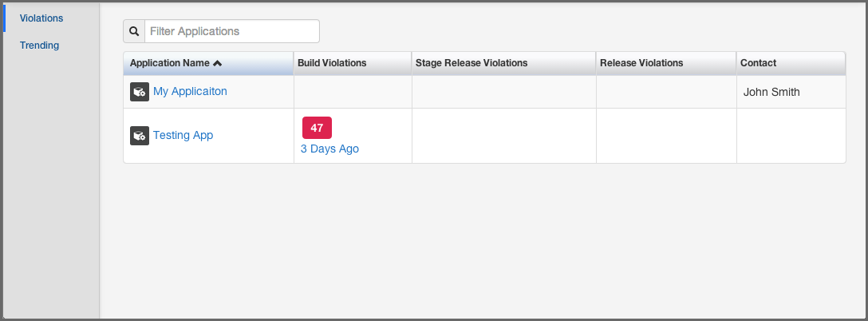Image resolution: width=868 pixels, height=321 pixels.
Task: Open the 3 Days Ago report link
Action: point(329,149)
